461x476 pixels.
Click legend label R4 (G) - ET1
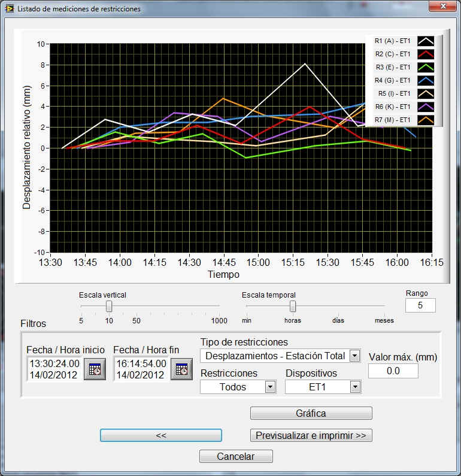pos(392,80)
